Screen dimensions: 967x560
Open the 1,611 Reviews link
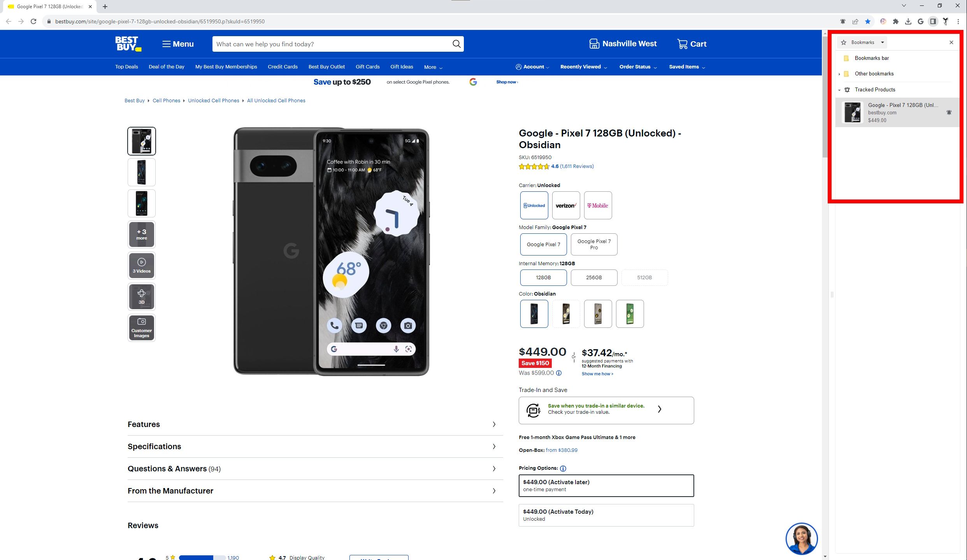coord(577,166)
